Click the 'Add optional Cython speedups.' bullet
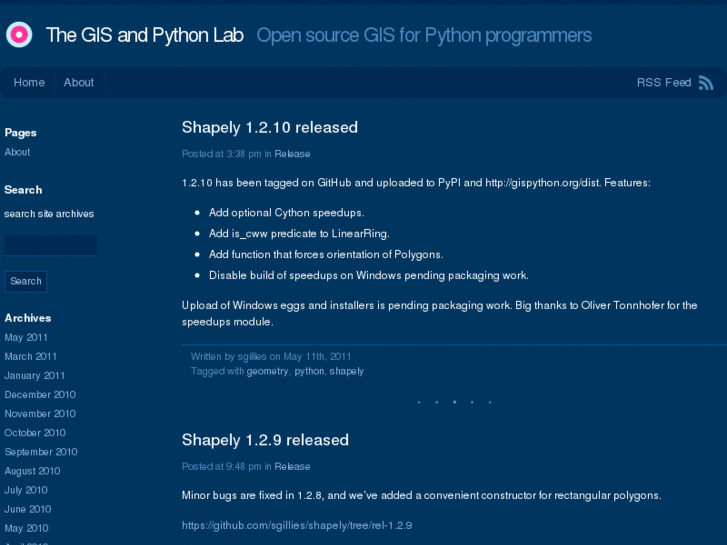 tap(287, 213)
